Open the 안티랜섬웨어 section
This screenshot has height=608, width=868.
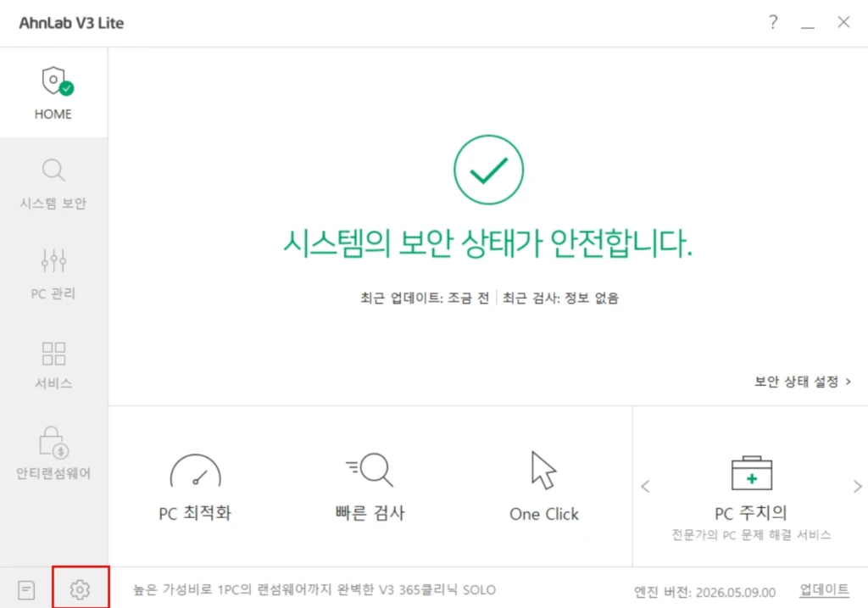coord(53,453)
